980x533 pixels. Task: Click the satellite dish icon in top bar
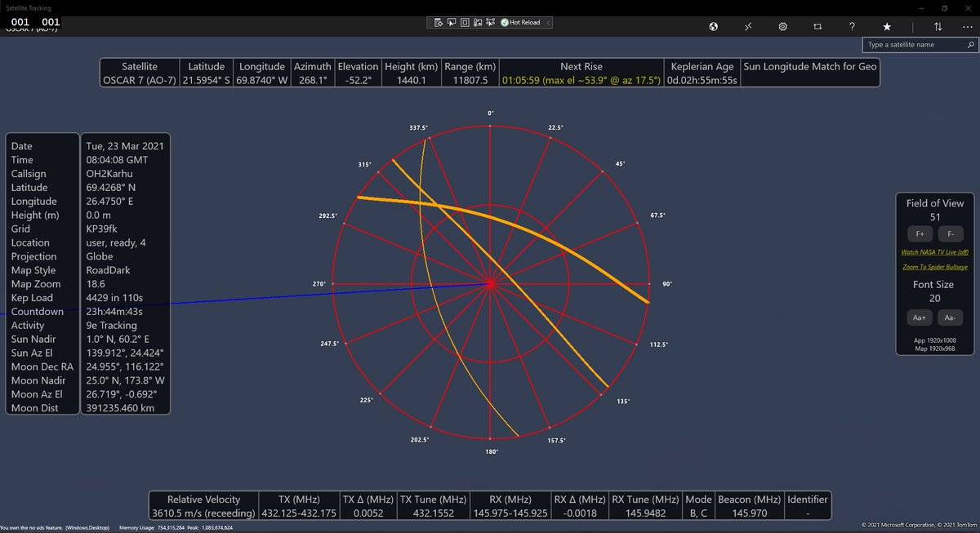click(748, 26)
